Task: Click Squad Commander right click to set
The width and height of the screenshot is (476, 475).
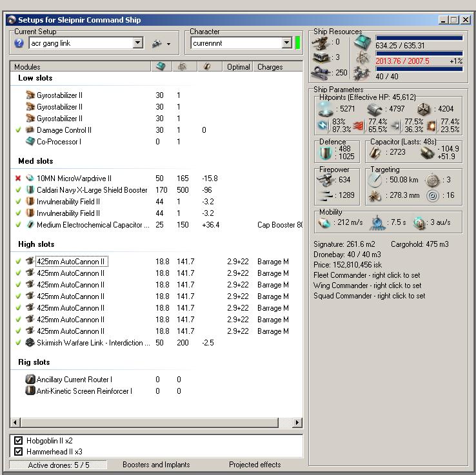Action: point(369,296)
